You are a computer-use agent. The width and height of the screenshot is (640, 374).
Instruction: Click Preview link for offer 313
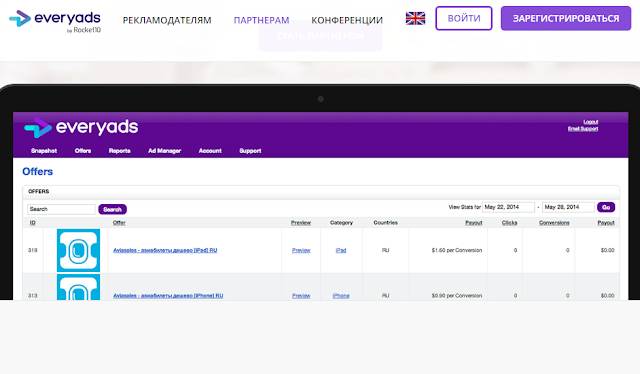[301, 296]
